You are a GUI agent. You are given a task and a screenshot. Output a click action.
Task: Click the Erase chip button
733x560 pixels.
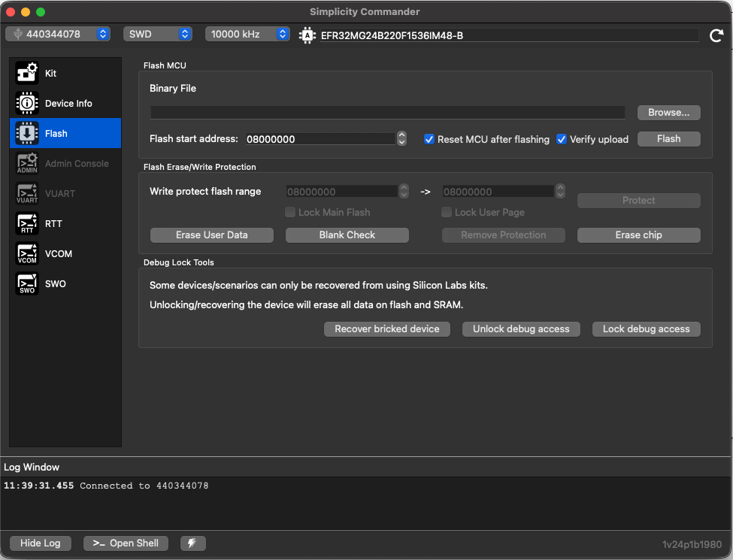point(638,235)
